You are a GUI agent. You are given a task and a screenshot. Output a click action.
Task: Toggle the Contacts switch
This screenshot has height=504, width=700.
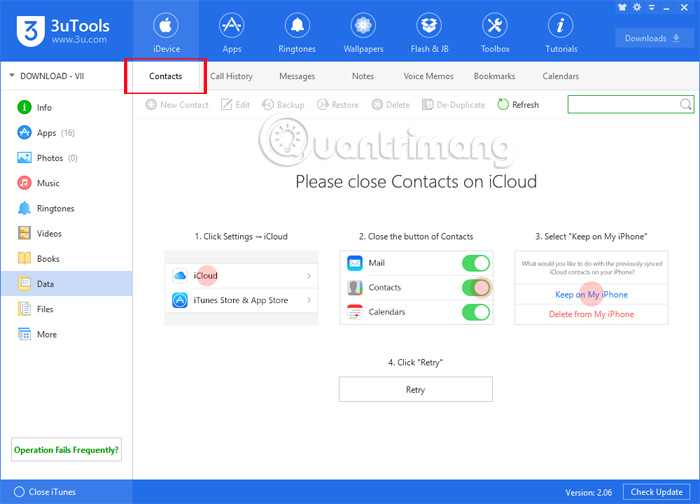click(x=476, y=287)
